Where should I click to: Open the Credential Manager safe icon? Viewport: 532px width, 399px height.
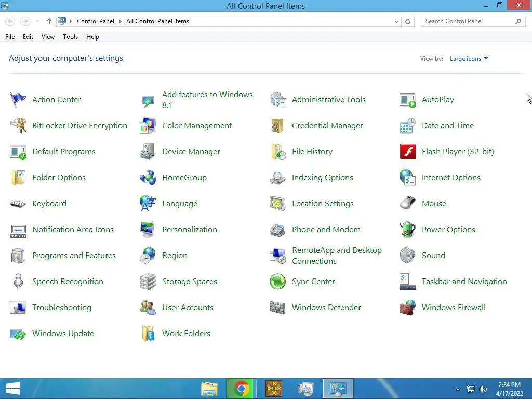click(278, 126)
